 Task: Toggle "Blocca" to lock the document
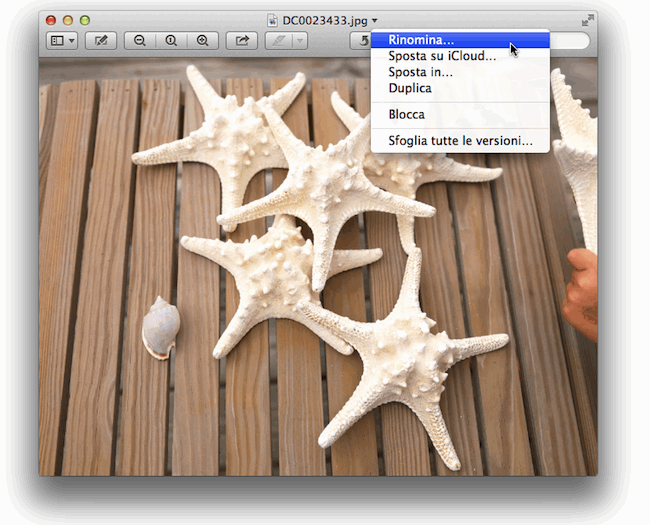point(407,114)
